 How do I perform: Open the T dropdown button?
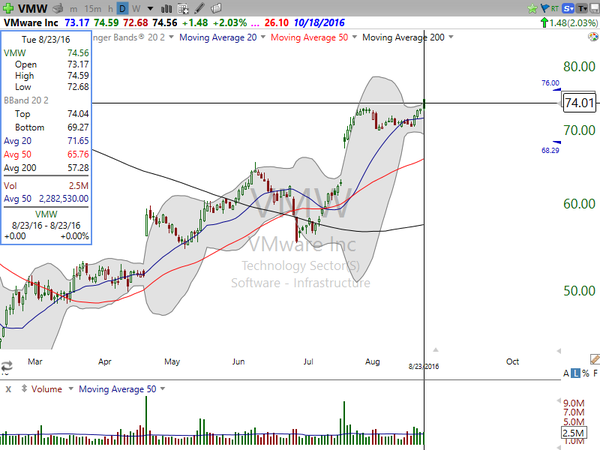[x=582, y=8]
